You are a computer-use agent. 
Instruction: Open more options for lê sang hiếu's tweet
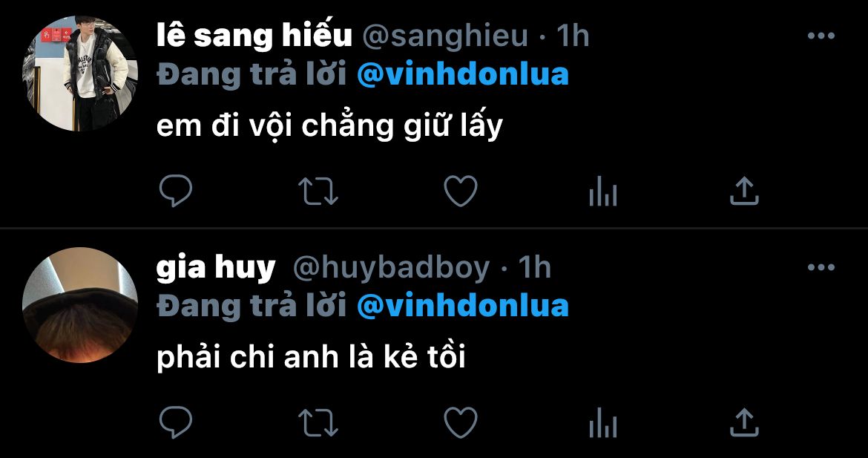coord(821,36)
